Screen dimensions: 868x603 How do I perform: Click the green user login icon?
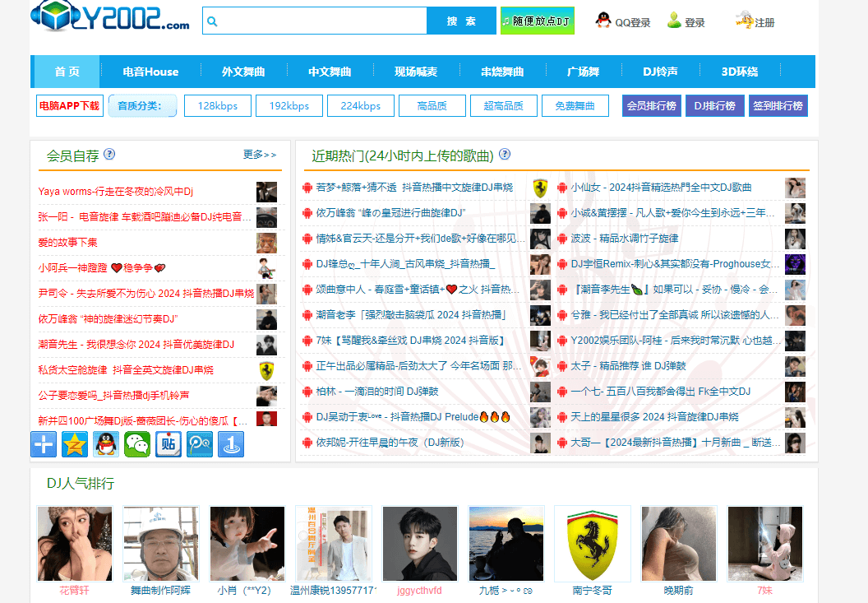point(674,21)
